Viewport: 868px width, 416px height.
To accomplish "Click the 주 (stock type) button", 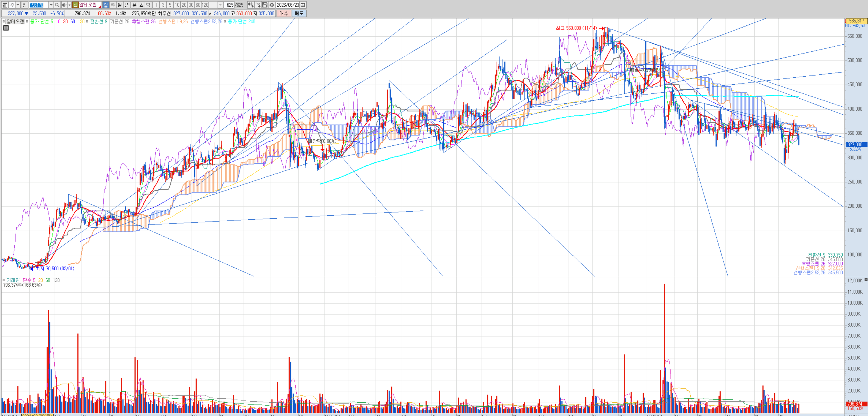I will (x=12, y=5).
